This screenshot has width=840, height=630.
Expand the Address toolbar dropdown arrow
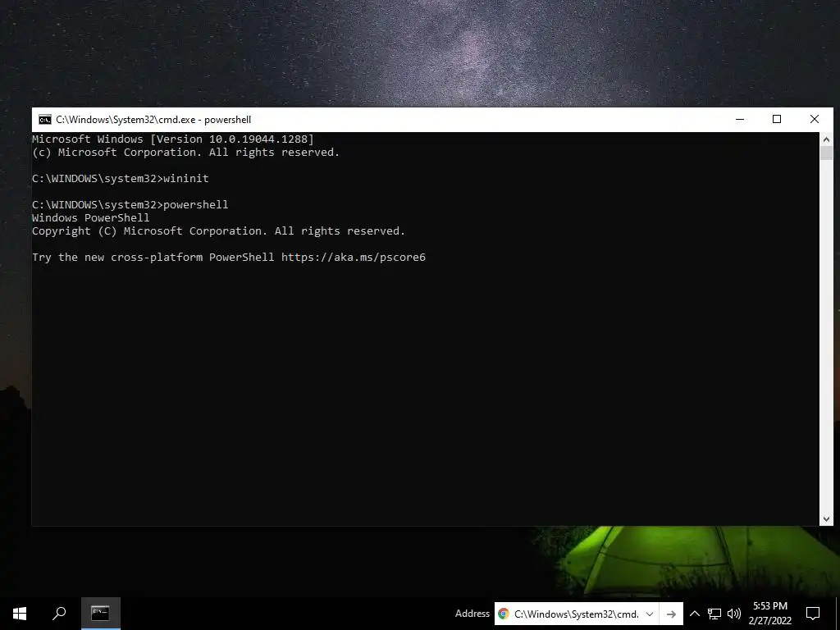coord(650,614)
